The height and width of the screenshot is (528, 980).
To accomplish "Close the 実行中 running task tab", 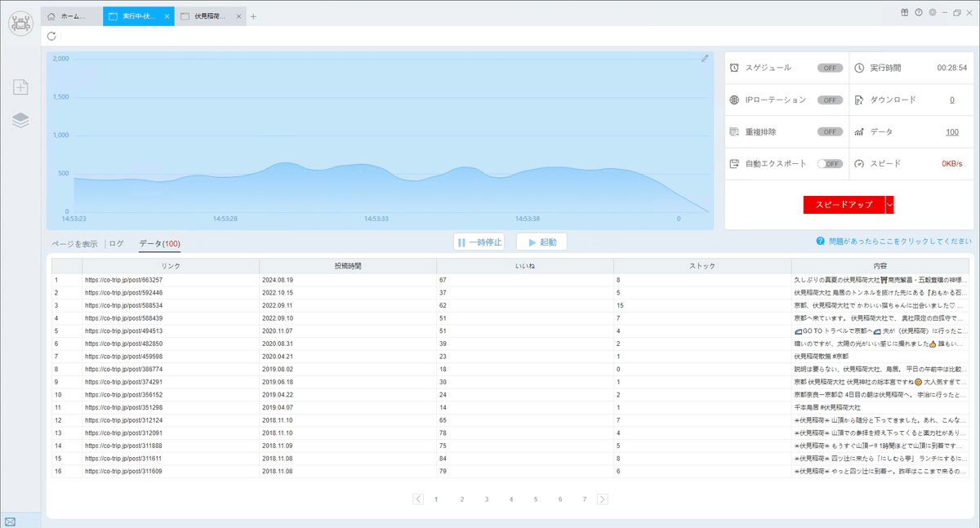I will click(167, 16).
